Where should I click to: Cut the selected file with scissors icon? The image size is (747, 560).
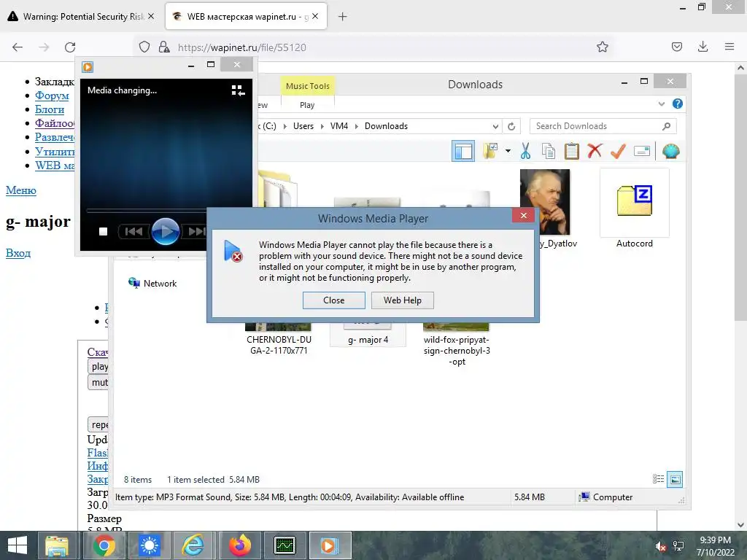pos(525,152)
